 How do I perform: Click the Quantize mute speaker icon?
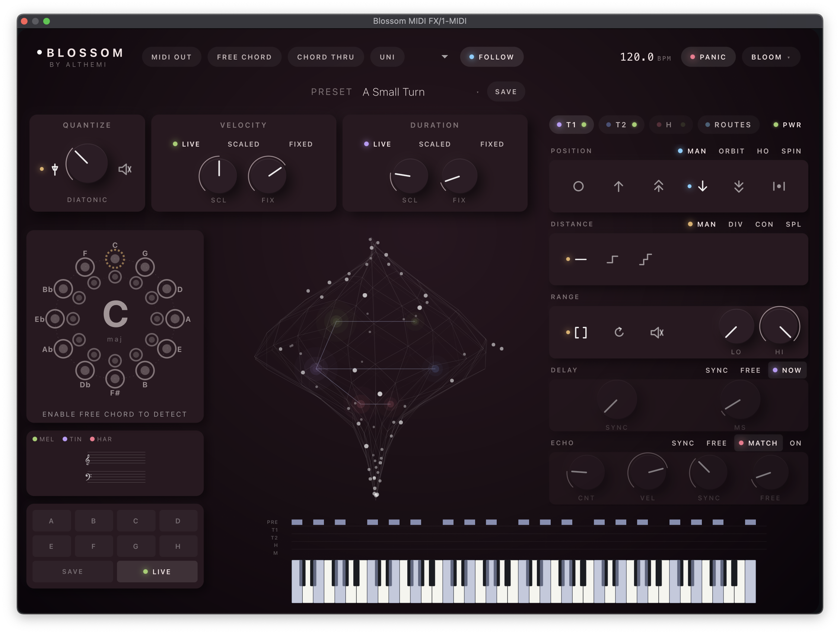[x=125, y=169]
